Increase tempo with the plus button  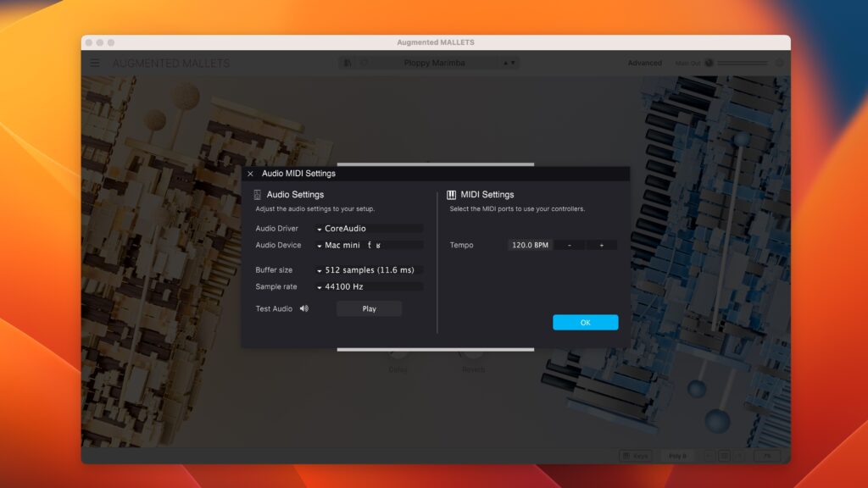(x=602, y=246)
